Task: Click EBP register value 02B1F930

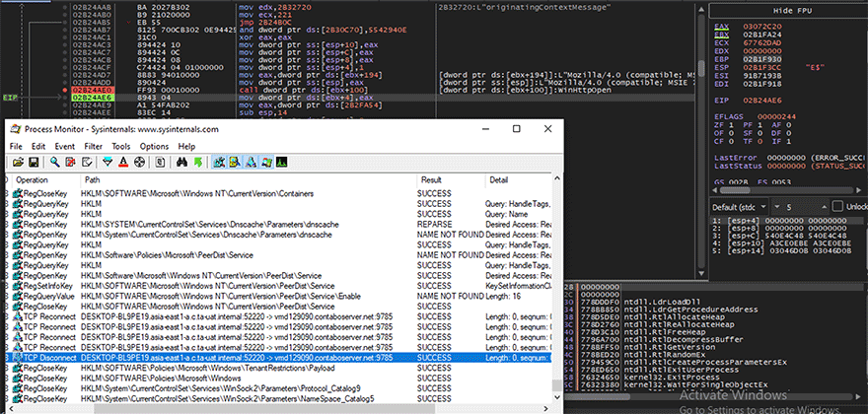Action: click(x=762, y=59)
